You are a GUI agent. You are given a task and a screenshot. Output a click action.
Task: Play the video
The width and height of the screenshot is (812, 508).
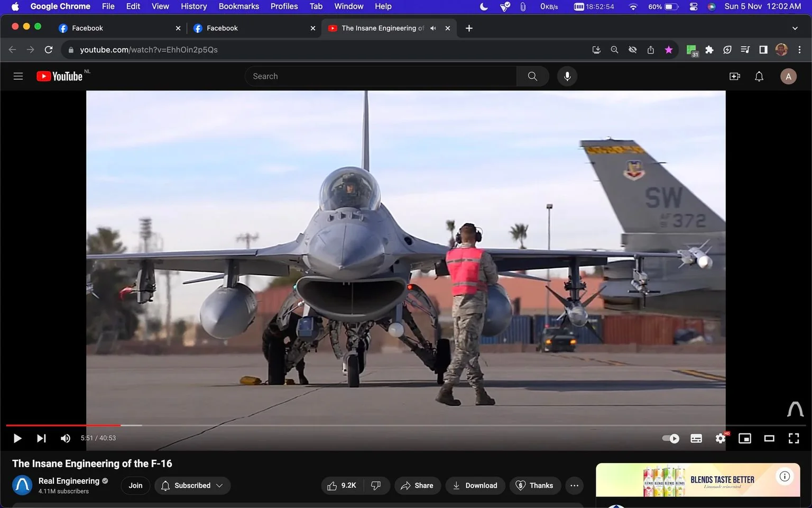(17, 438)
